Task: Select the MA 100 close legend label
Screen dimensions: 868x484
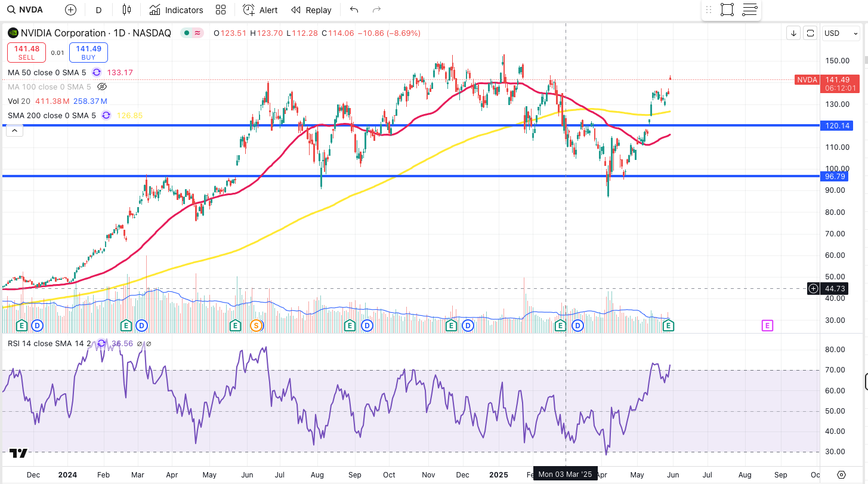Action: coord(50,87)
